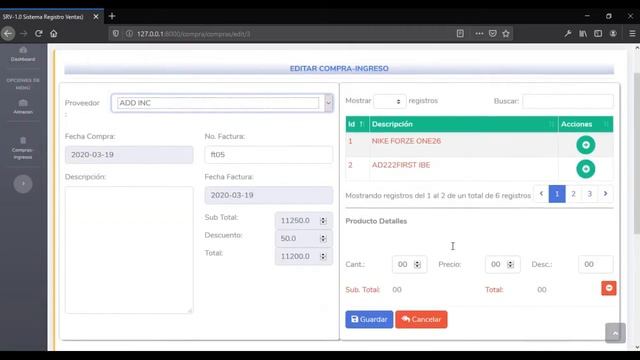Open Compras-Ingresos in the sidebar
This screenshot has width=640, height=360.
pyautogui.click(x=23, y=148)
